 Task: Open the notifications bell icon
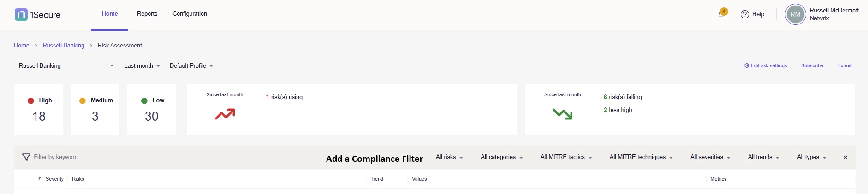[x=721, y=14]
